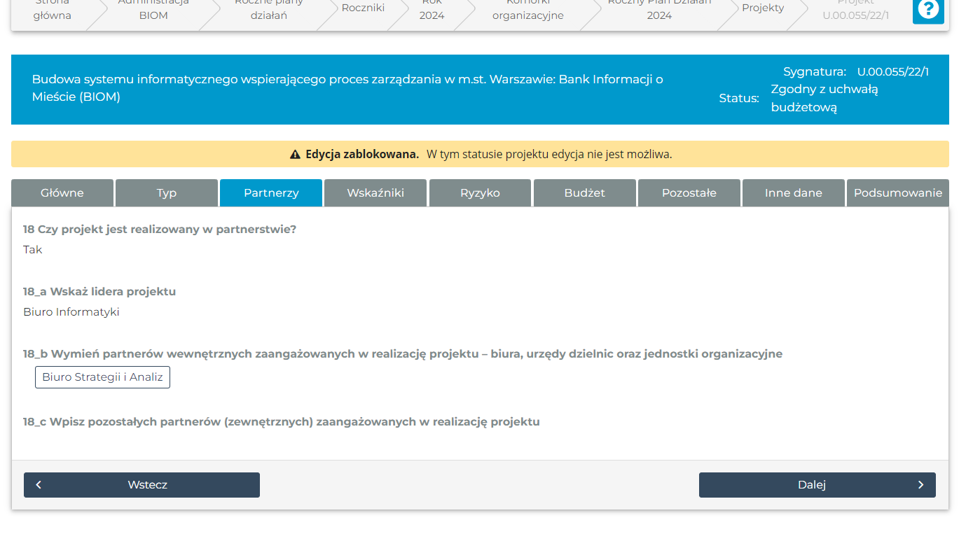Switch to the Inne dane tab
The height and width of the screenshot is (534, 980).
(x=793, y=193)
